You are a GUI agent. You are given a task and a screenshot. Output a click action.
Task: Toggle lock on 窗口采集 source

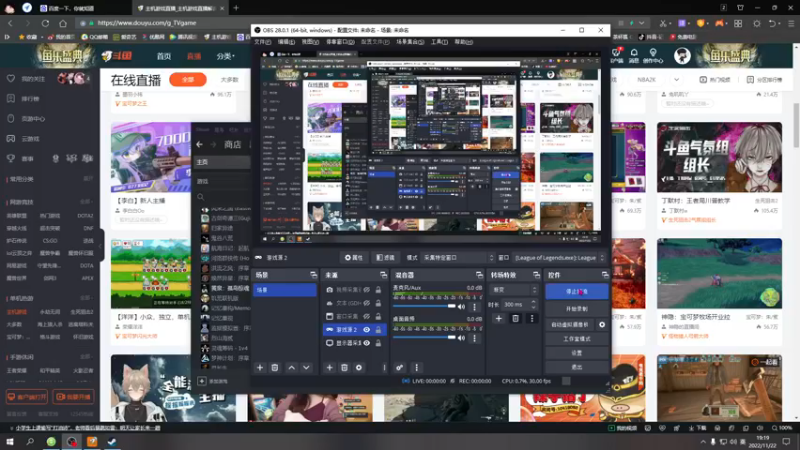click(x=378, y=316)
